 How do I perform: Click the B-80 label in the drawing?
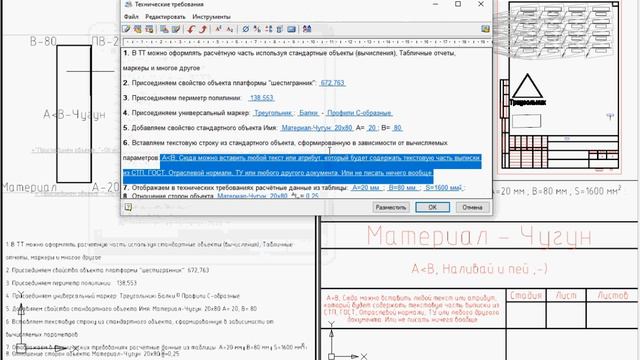click(43, 41)
